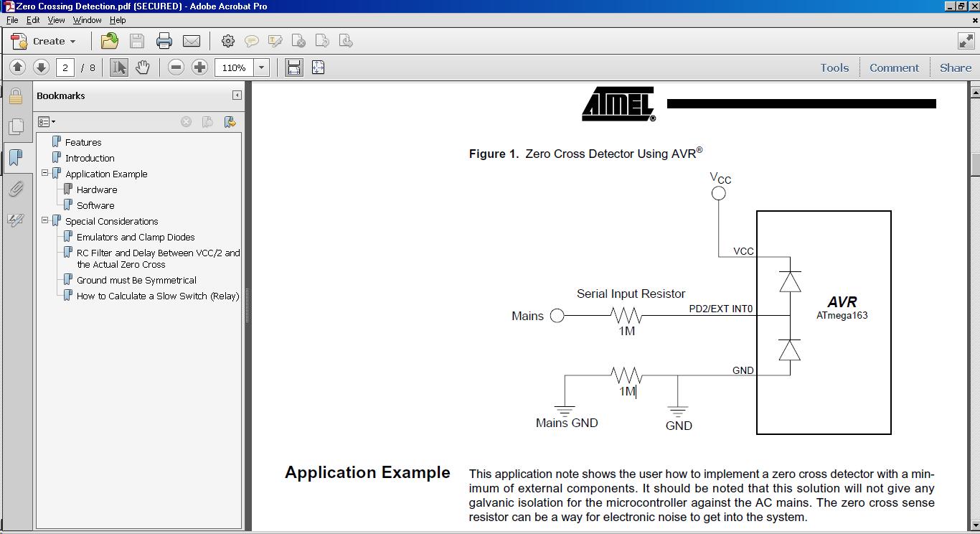The height and width of the screenshot is (534, 980).
Task: Click the Zoom out minus button
Action: [x=176, y=67]
